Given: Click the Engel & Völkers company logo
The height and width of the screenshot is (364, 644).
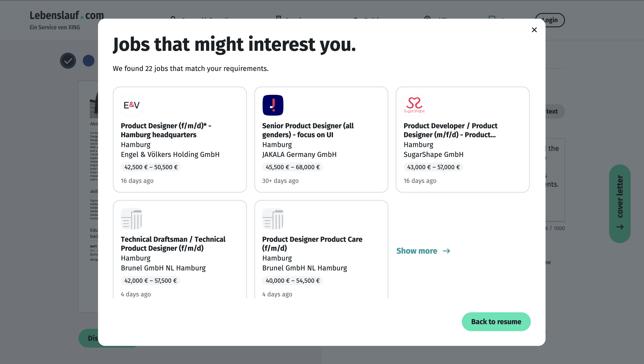Looking at the screenshot, I should coord(131,105).
